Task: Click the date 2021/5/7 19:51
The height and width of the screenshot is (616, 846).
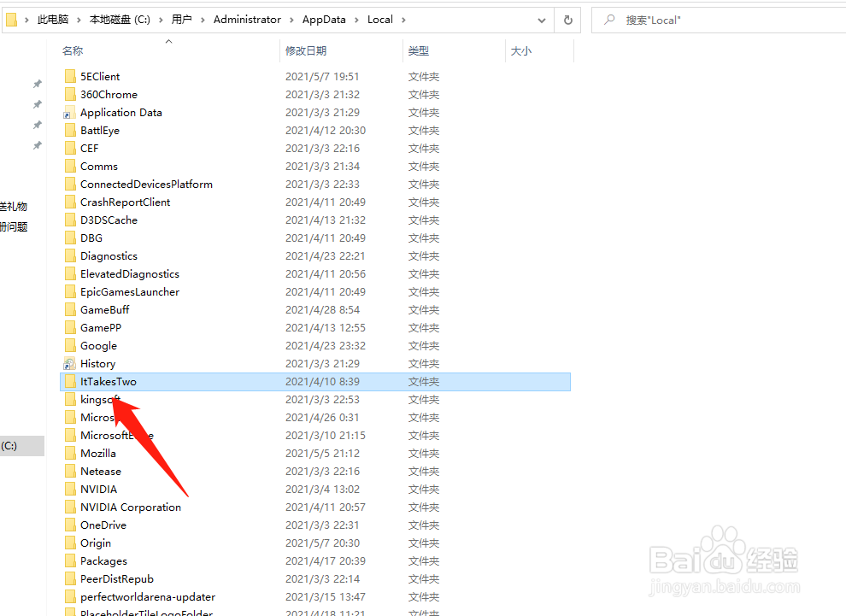Action: (x=322, y=77)
